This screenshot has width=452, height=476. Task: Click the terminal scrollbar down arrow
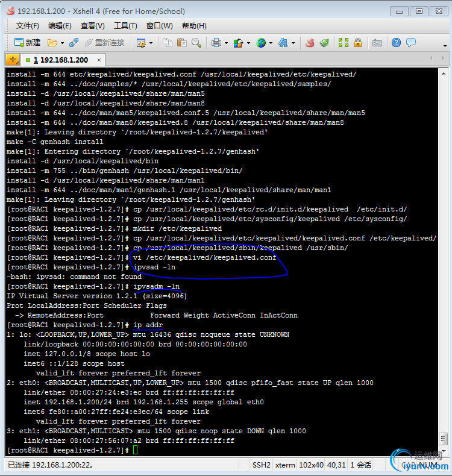[x=444, y=451]
